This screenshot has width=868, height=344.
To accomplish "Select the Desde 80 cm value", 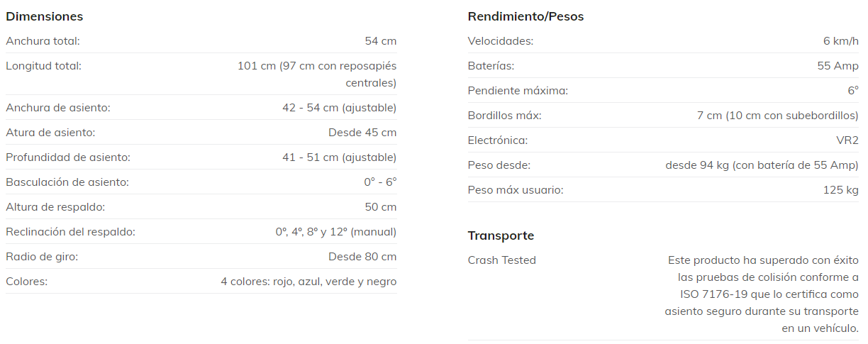I will (362, 257).
